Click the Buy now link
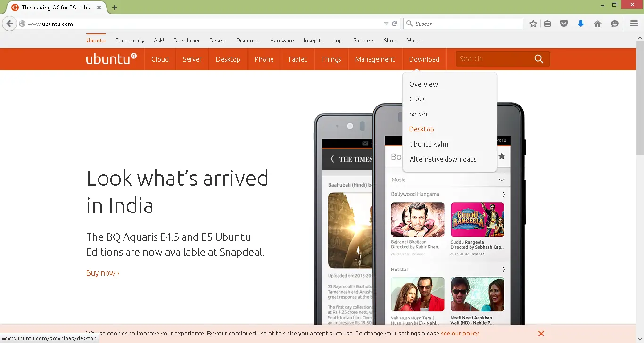This screenshot has width=644, height=343. coord(102,273)
